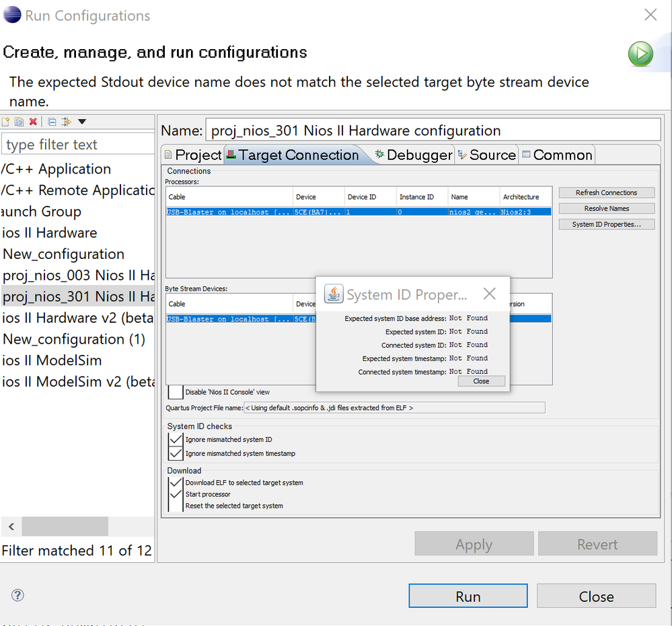This screenshot has height=626, width=672.
Task: Open the filter toolbar dropdown arrow
Action: (82, 122)
